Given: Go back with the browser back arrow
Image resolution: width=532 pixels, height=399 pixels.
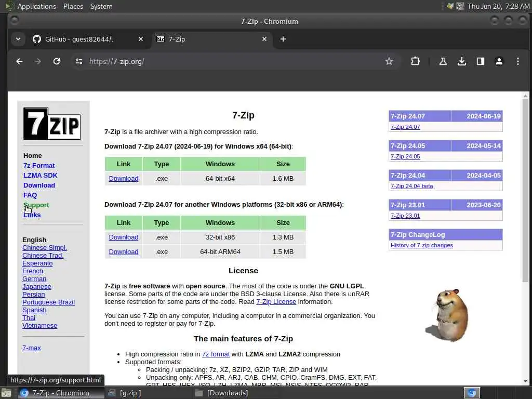Looking at the screenshot, I should pos(19,61).
